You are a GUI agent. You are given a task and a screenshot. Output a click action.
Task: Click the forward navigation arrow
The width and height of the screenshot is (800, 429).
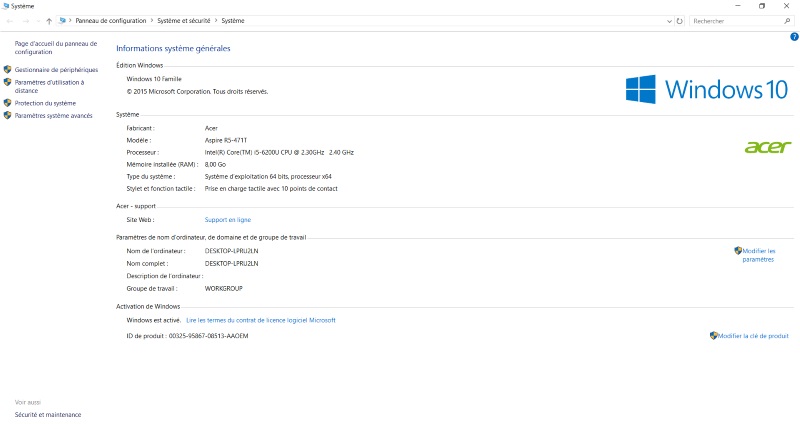(x=26, y=21)
